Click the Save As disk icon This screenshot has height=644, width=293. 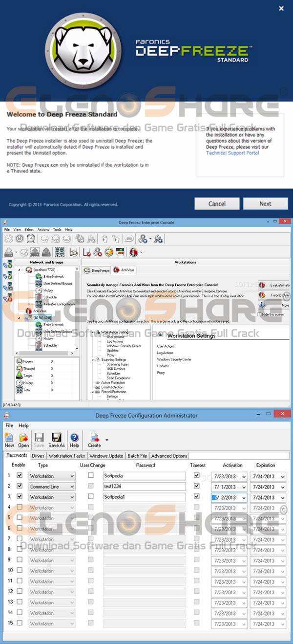[x=57, y=437]
